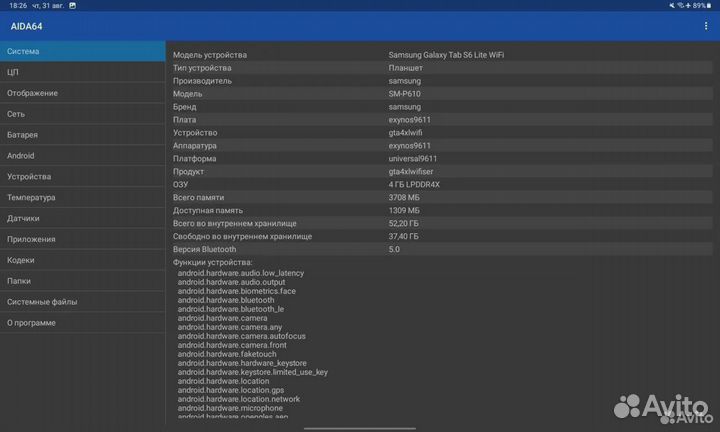The height and width of the screenshot is (432, 720).
Task: Select the Модель устройства row label
Action: coord(210,55)
